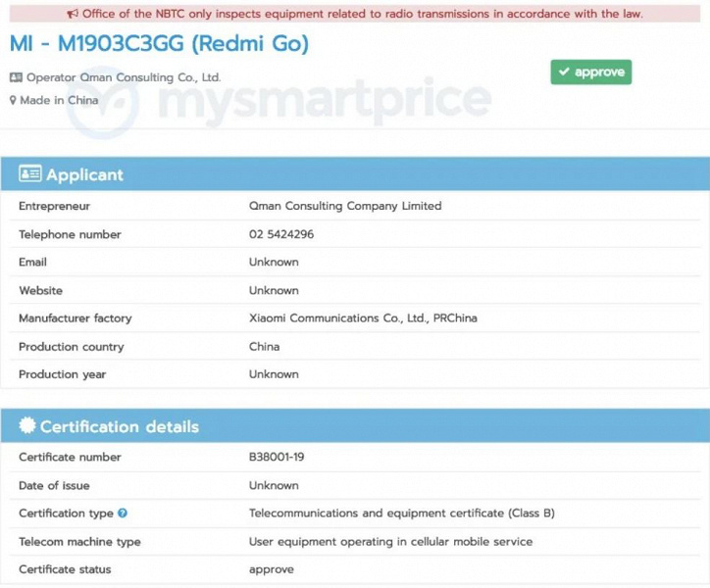Select the Certification details section header
The width and height of the screenshot is (710, 588).
coord(355,425)
